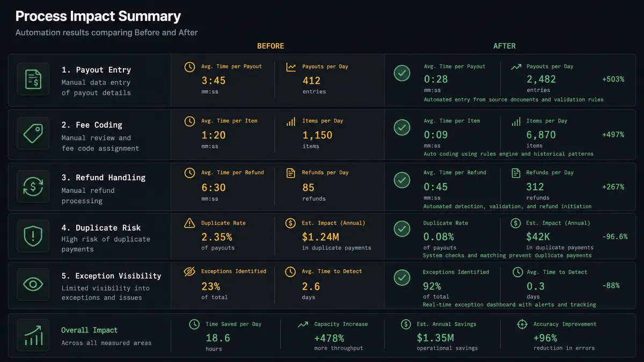Image resolution: width=644 pixels, height=362 pixels.
Task: Click crossed-eye icon beside Before Exceptions Identified
Action: pyautogui.click(x=189, y=271)
